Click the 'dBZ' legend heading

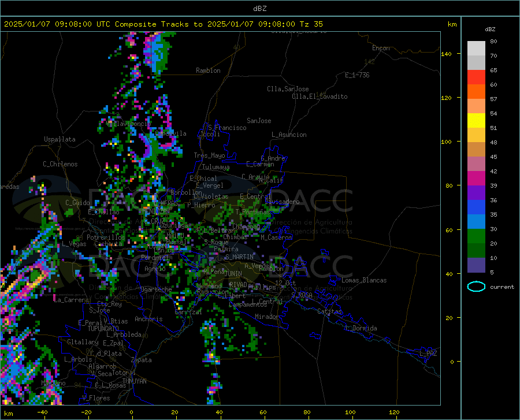pos(490,29)
